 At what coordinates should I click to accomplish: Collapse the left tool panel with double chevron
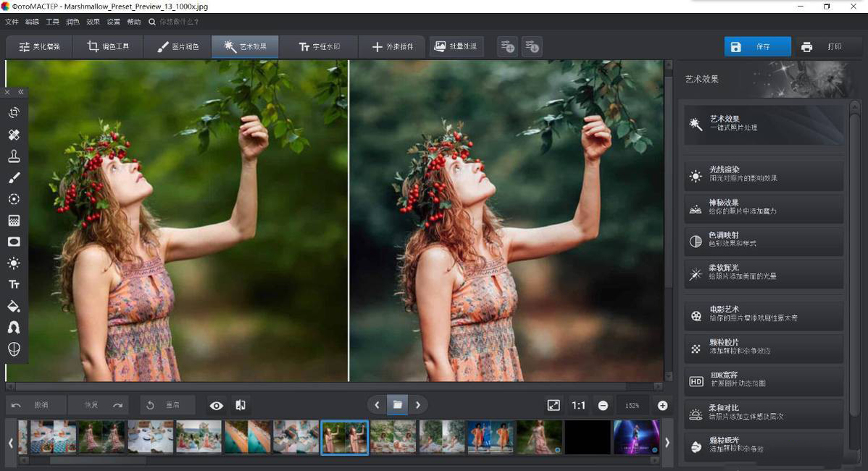point(21,92)
